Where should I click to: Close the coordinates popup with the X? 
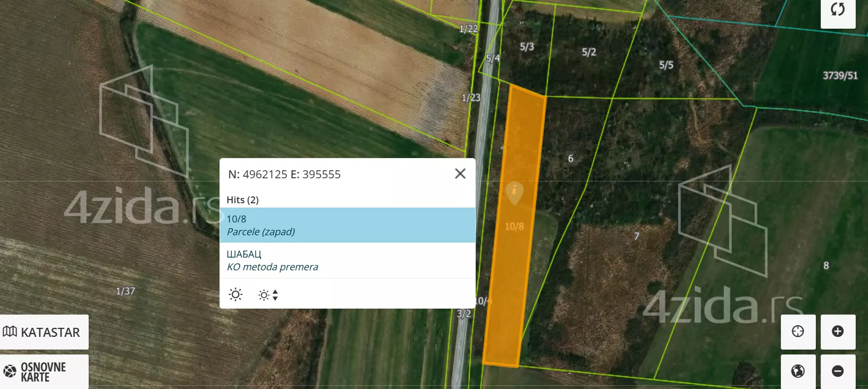coord(460,173)
